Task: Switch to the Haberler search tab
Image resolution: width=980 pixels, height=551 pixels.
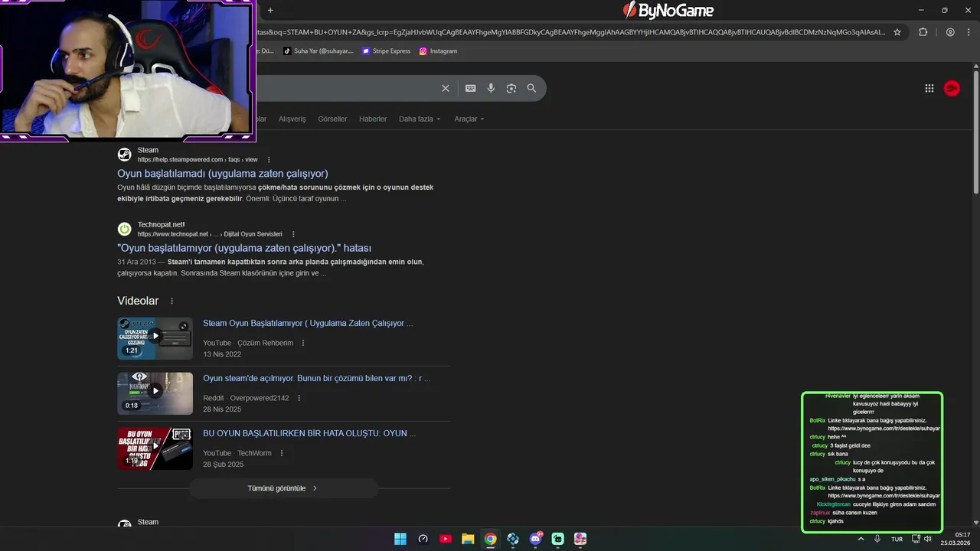Action: [373, 119]
